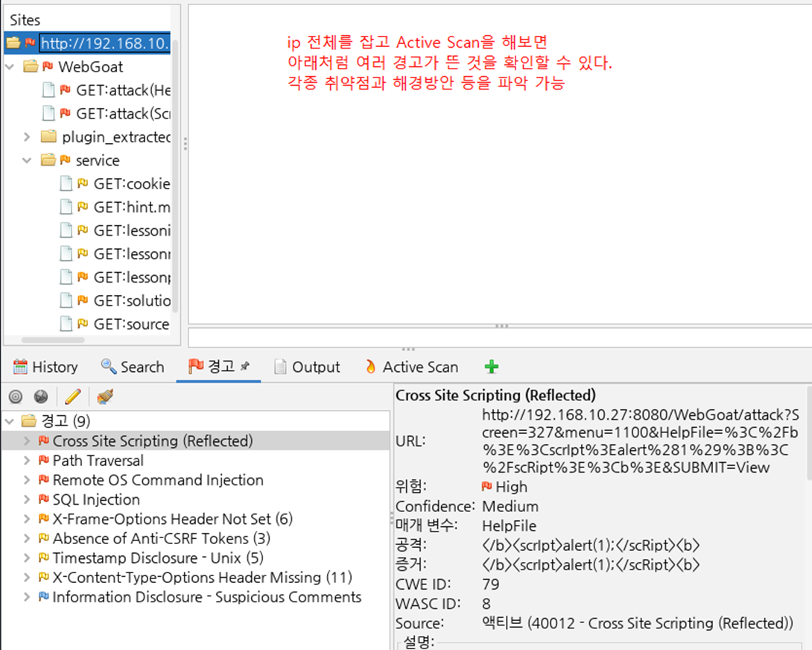
Task: Click the folder icon beside plugin_extracted
Action: tap(48, 136)
